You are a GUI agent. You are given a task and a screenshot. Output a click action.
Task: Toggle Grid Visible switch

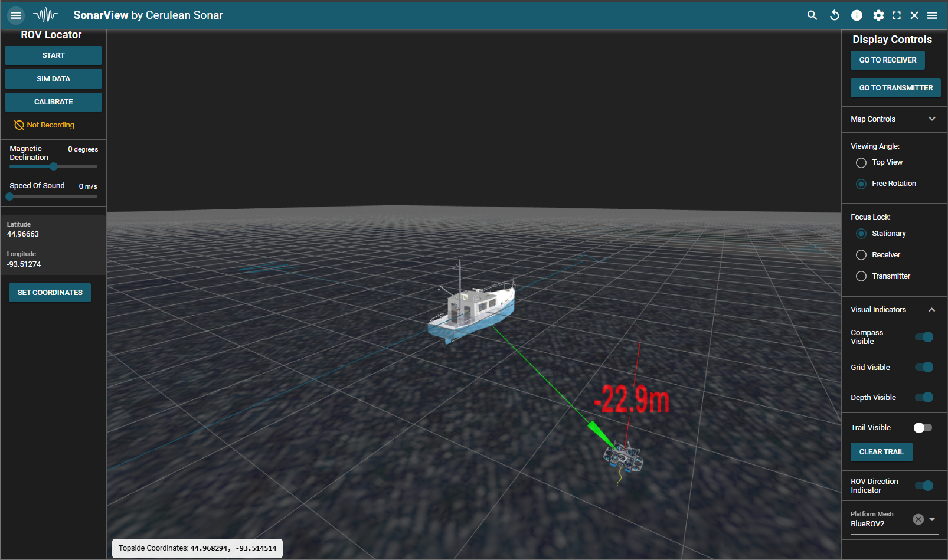(924, 367)
